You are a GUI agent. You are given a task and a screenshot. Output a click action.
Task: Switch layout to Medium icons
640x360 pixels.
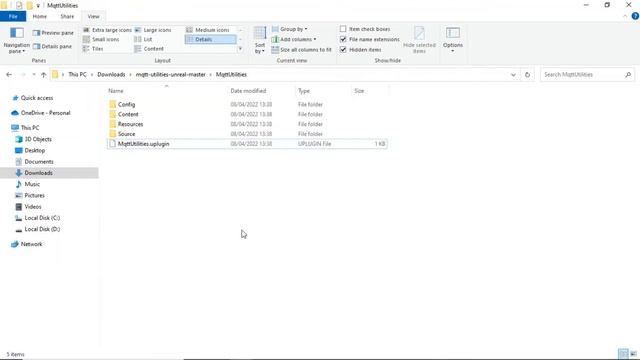coord(208,30)
